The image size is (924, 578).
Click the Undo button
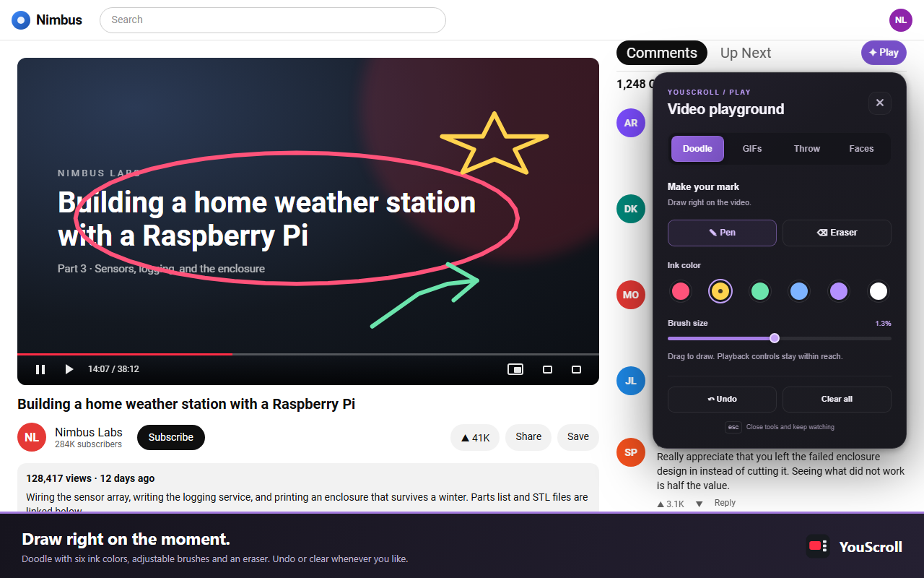tap(722, 400)
